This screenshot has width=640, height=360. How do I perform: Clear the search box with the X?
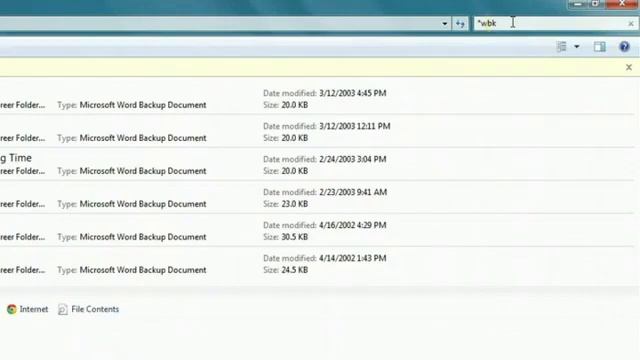click(631, 24)
